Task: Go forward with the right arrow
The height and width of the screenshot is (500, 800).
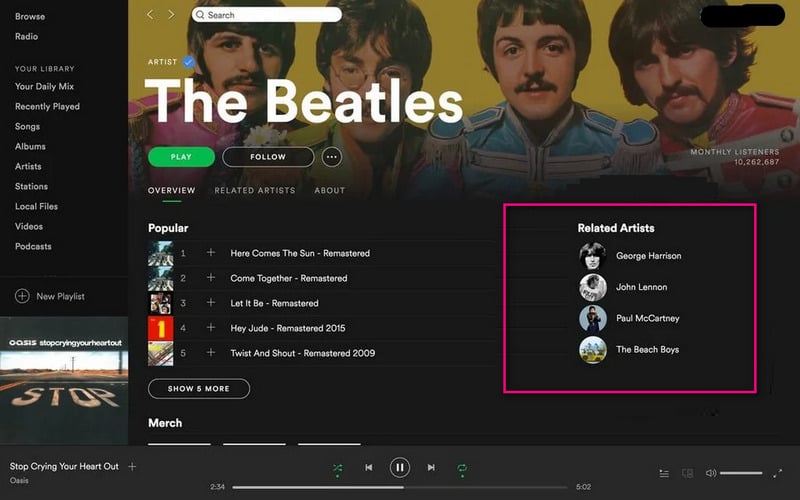Action: [171, 15]
